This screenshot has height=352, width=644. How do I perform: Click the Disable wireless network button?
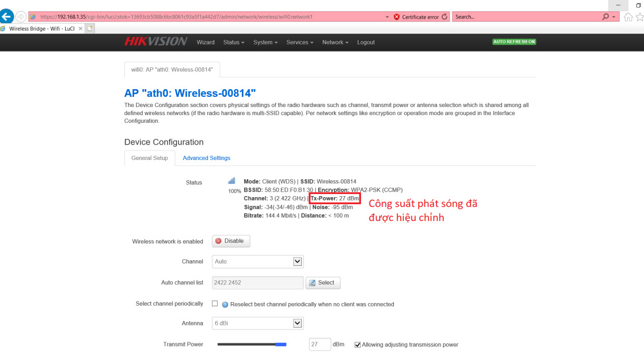(x=230, y=241)
